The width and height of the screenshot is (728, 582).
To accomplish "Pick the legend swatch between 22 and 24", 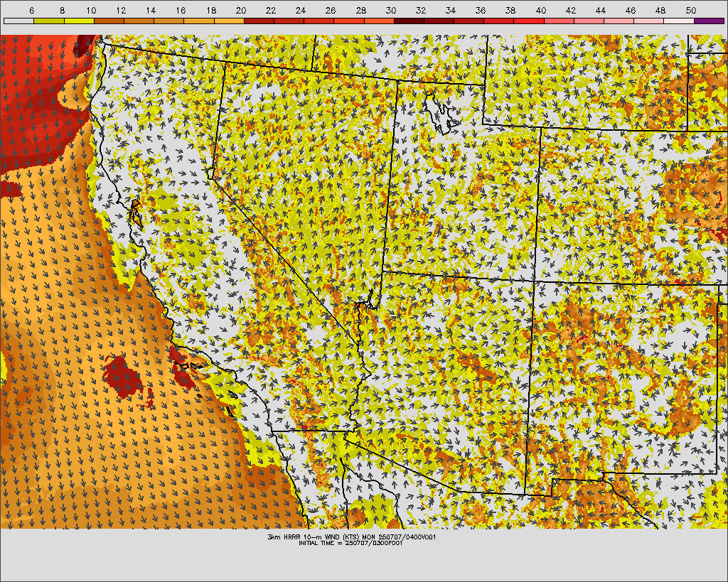I will [x=289, y=21].
